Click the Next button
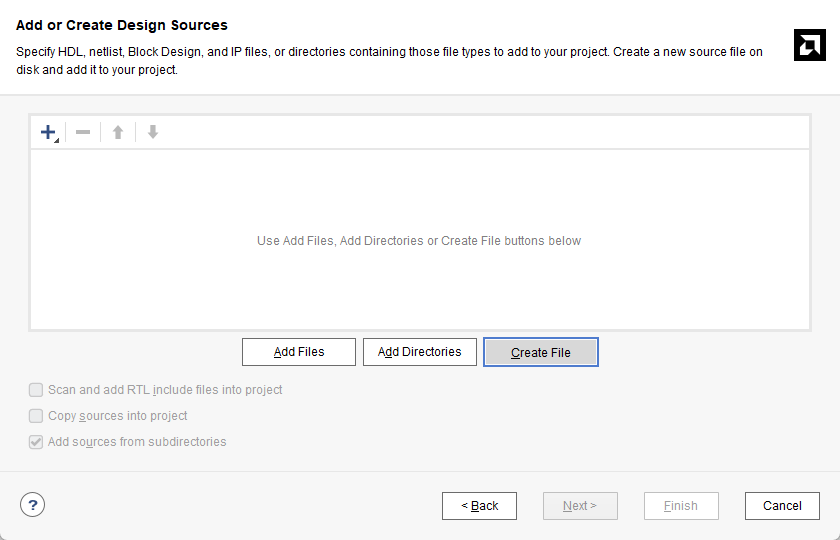 [580, 506]
